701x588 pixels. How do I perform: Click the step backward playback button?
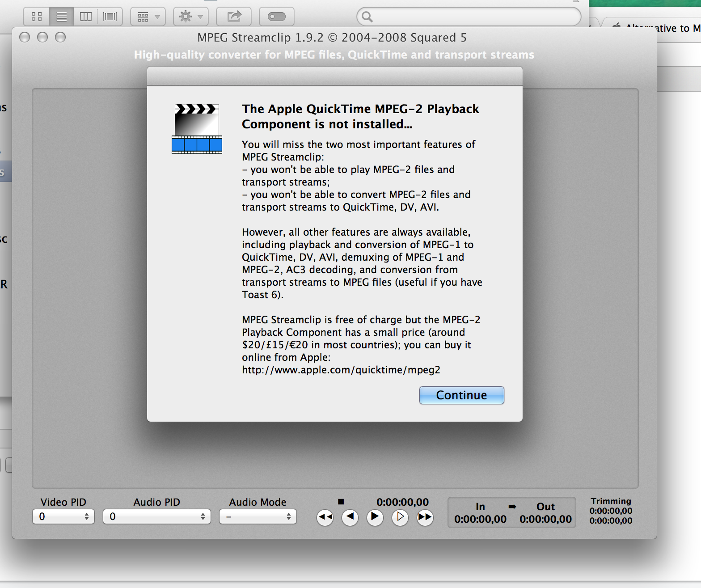(x=350, y=517)
